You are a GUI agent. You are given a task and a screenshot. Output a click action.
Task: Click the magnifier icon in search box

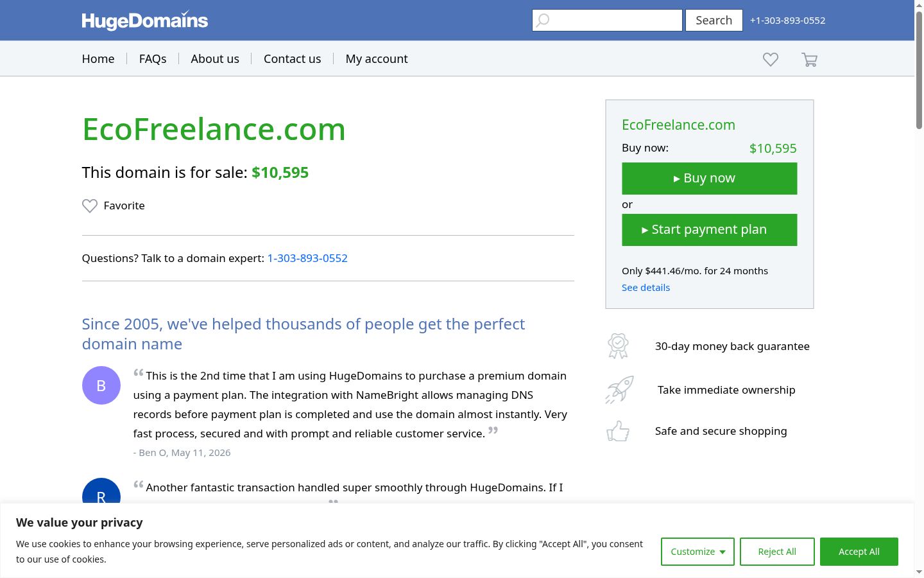pyautogui.click(x=543, y=21)
